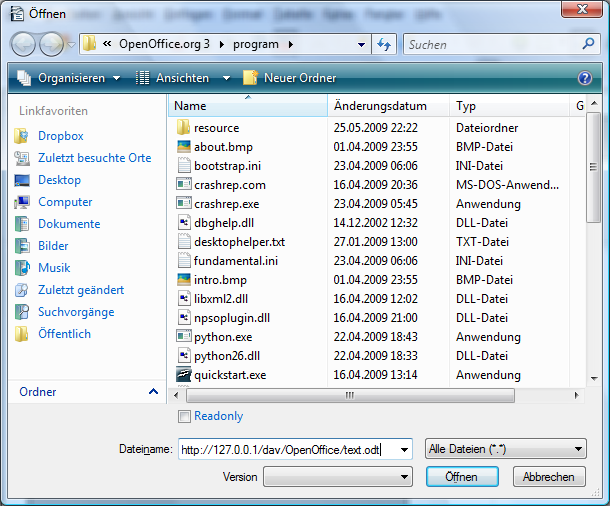Click the Dropbox icon in Linkfavoriten

click(22, 136)
